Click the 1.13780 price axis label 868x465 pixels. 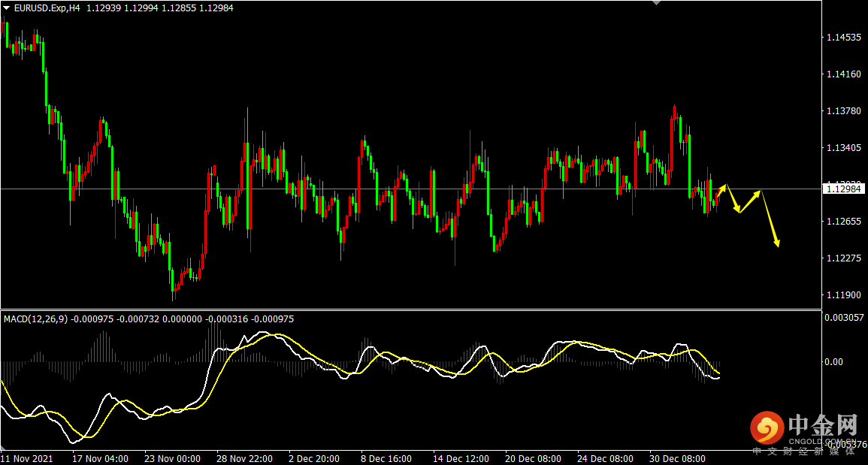point(844,111)
